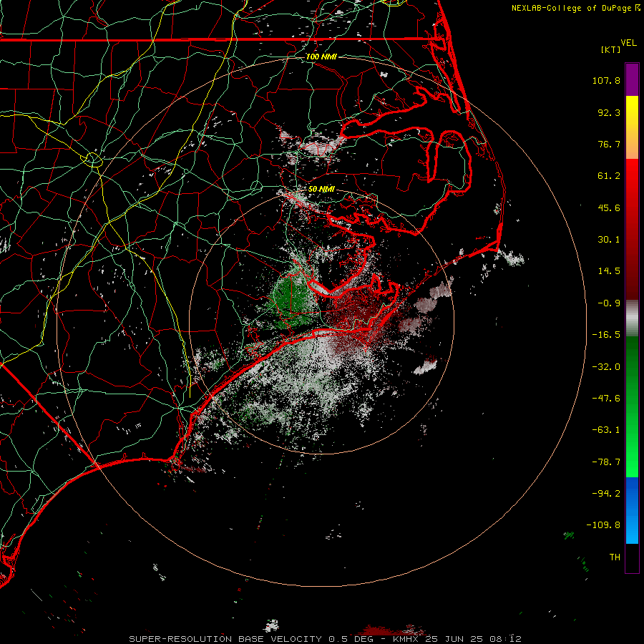Select the -0.9 value on velocity scale
Image resolution: width=644 pixels, height=644 pixels.
click(x=609, y=303)
